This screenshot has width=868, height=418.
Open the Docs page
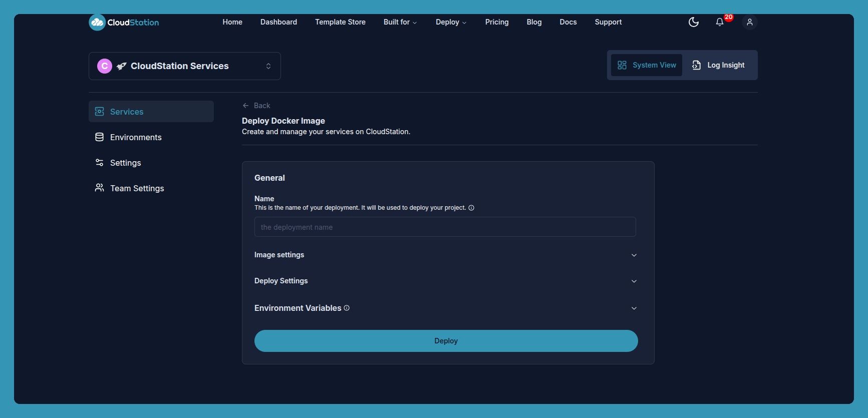pyautogui.click(x=568, y=22)
